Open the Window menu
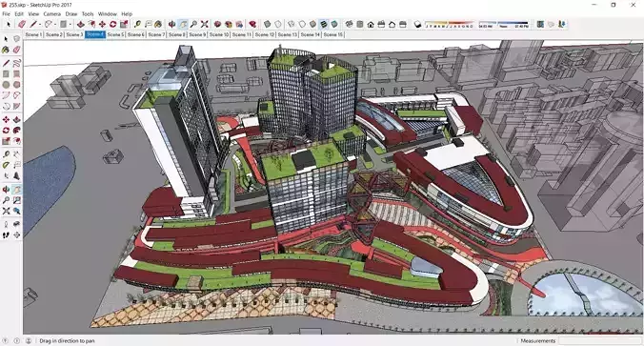Image resolution: width=644 pixels, height=346 pixels. pyautogui.click(x=108, y=14)
